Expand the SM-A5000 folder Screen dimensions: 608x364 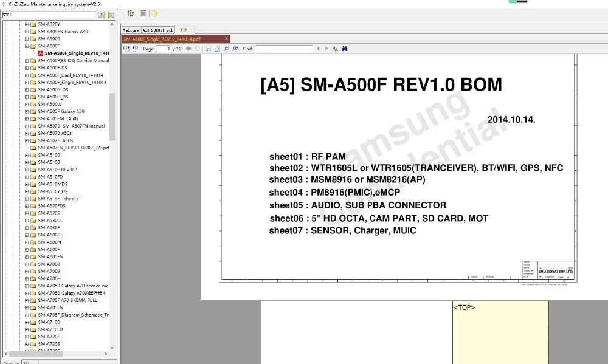pyautogui.click(x=27, y=39)
